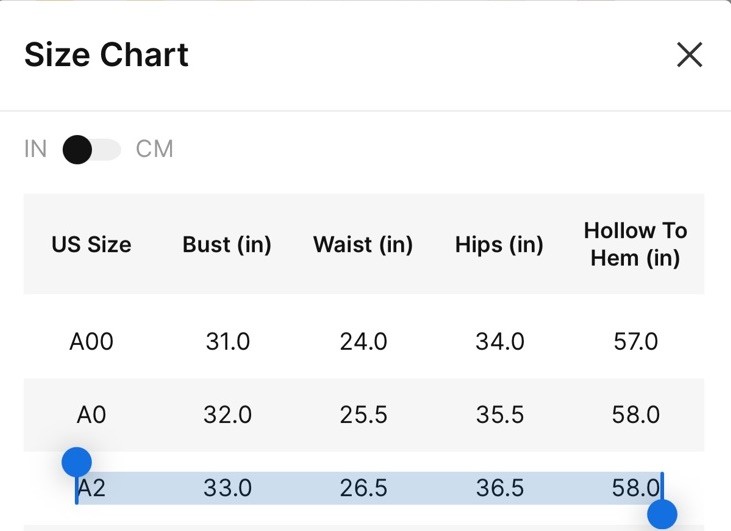
Task: Click the 57.0 hollow to hem value
Action: (x=635, y=341)
